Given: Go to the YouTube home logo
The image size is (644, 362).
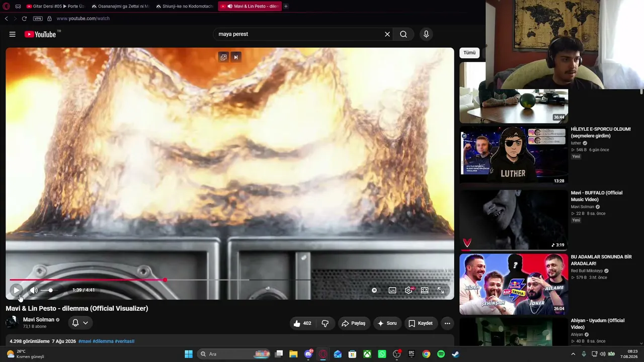Looking at the screenshot, I should click(x=40, y=34).
